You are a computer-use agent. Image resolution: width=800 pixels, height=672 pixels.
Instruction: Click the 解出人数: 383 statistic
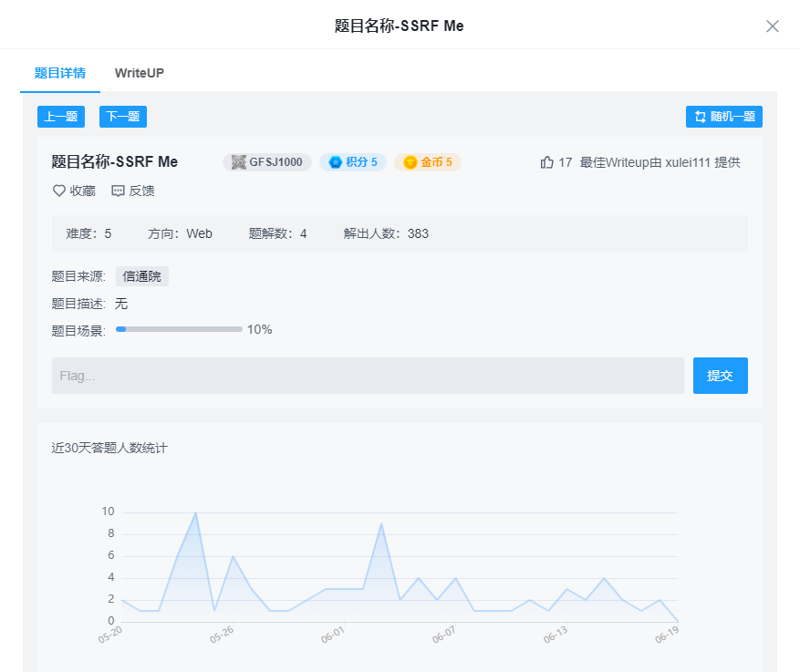pos(386,233)
